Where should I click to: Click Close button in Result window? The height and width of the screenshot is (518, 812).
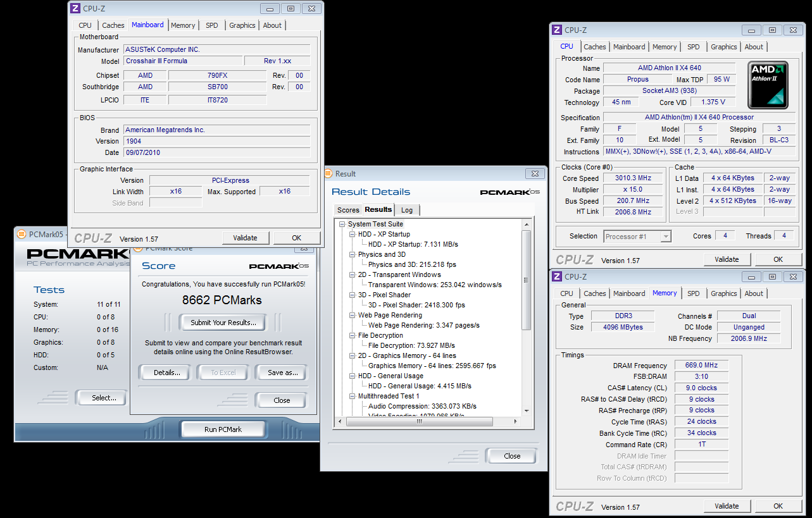(x=512, y=456)
